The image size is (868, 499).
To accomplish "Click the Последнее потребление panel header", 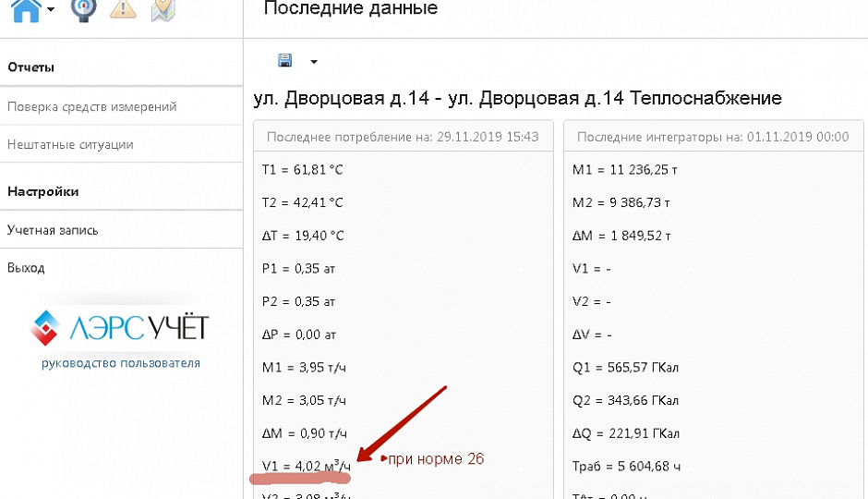I will pyautogui.click(x=403, y=137).
